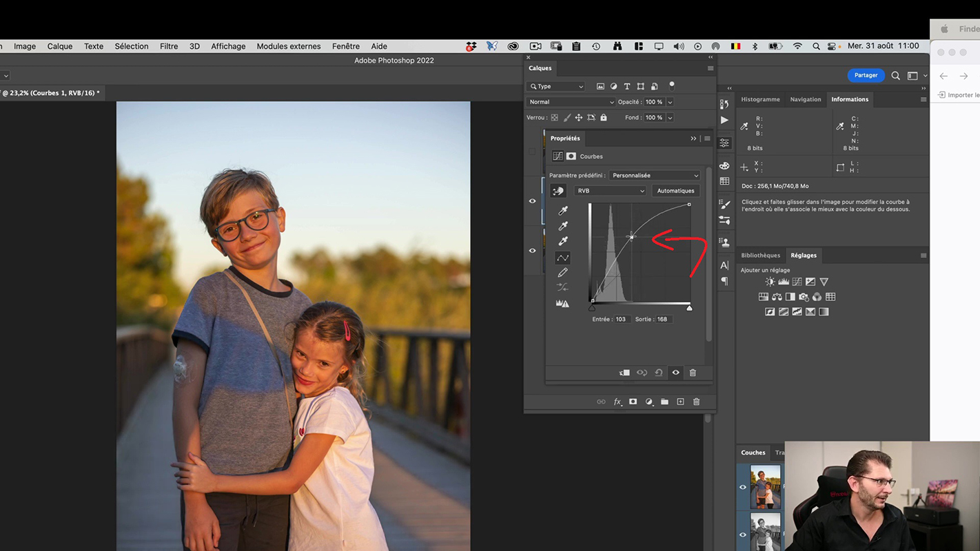Toggle visibility of the Couches RVB channel
980x551 pixels.
click(x=743, y=487)
